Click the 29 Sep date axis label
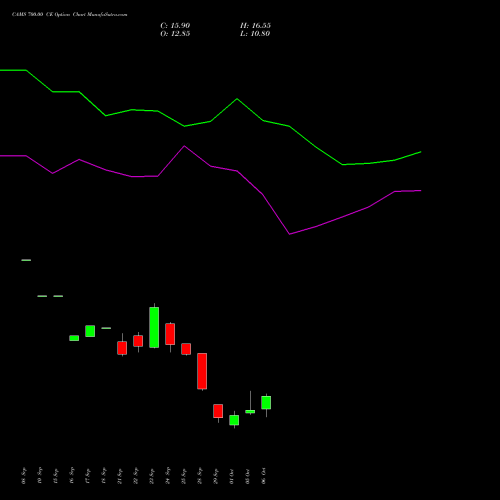 point(216,476)
